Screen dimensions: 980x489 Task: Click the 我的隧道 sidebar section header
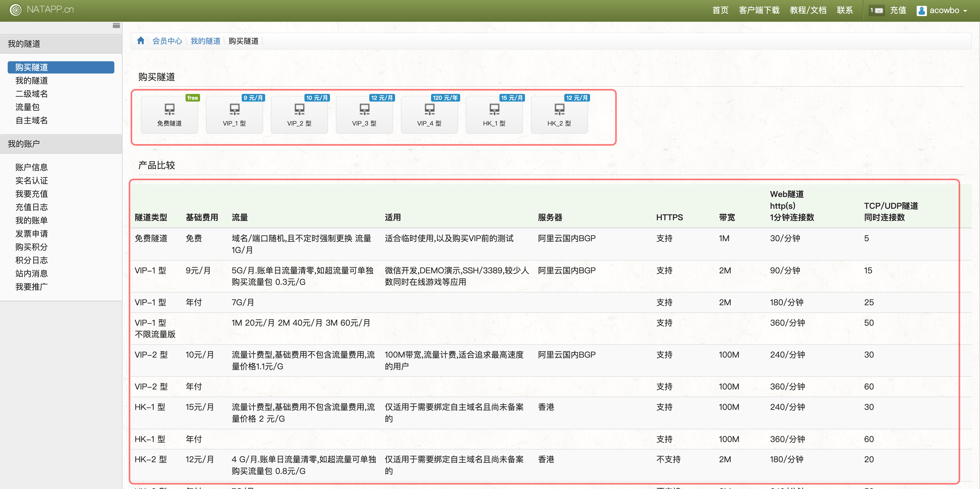(x=61, y=44)
